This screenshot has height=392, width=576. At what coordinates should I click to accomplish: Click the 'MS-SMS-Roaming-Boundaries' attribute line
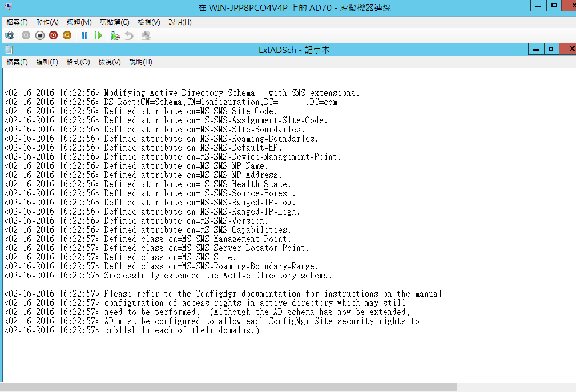[x=161, y=139]
